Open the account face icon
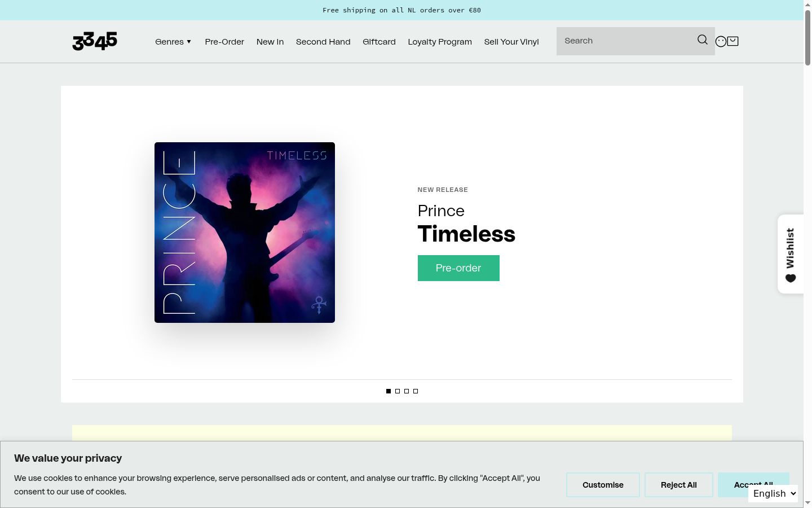The height and width of the screenshot is (508, 812). 721,41
